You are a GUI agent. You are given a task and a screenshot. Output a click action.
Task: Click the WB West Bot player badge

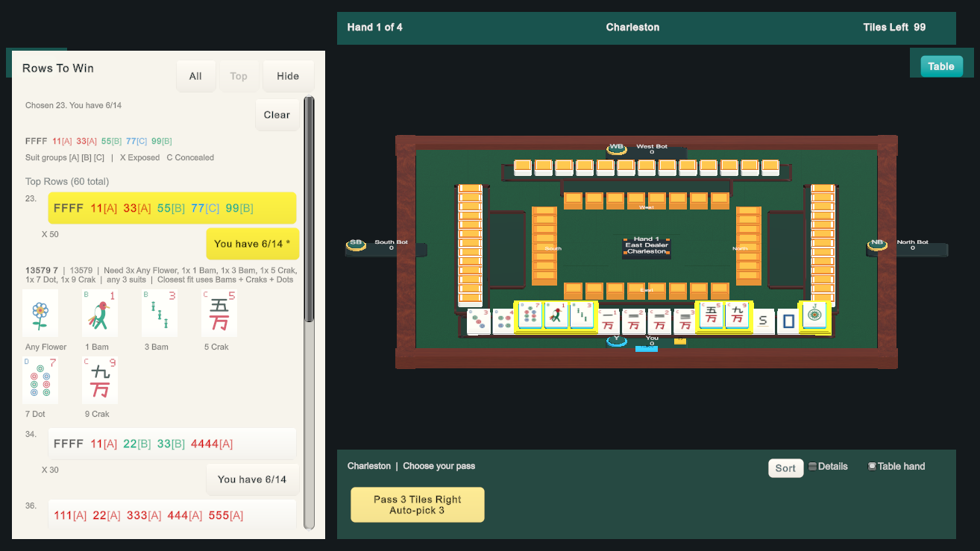tap(616, 148)
